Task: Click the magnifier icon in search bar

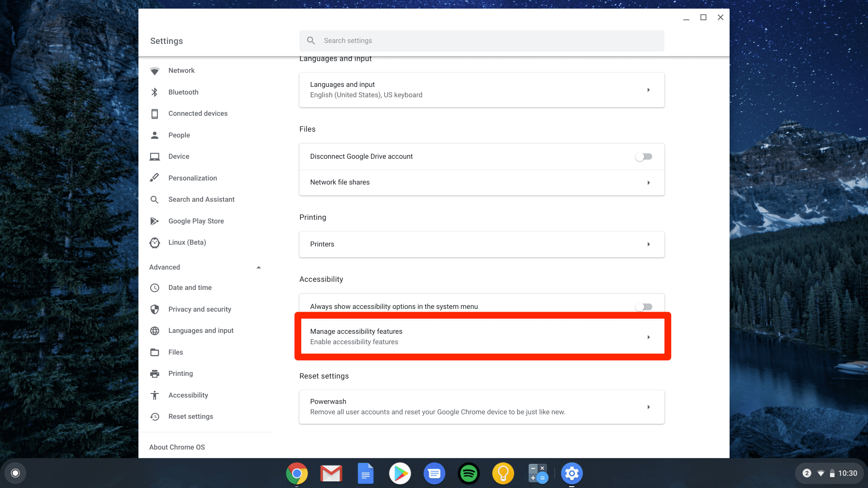Action: 311,41
